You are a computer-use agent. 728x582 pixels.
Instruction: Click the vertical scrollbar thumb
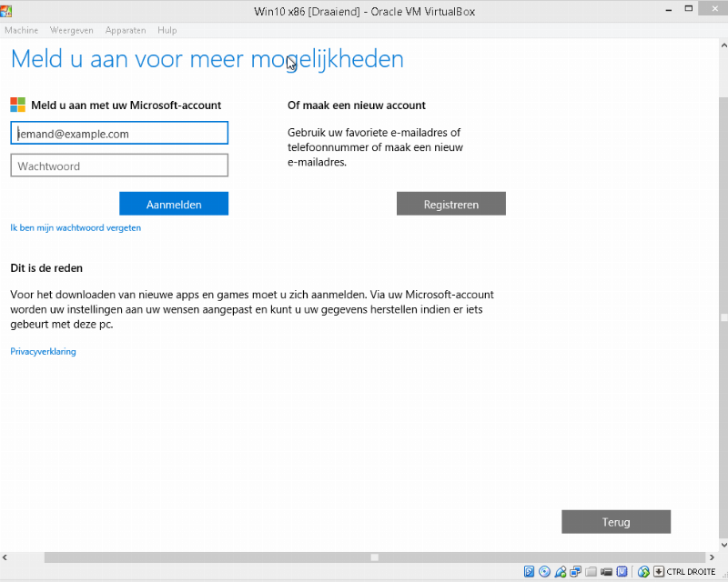tap(723, 318)
